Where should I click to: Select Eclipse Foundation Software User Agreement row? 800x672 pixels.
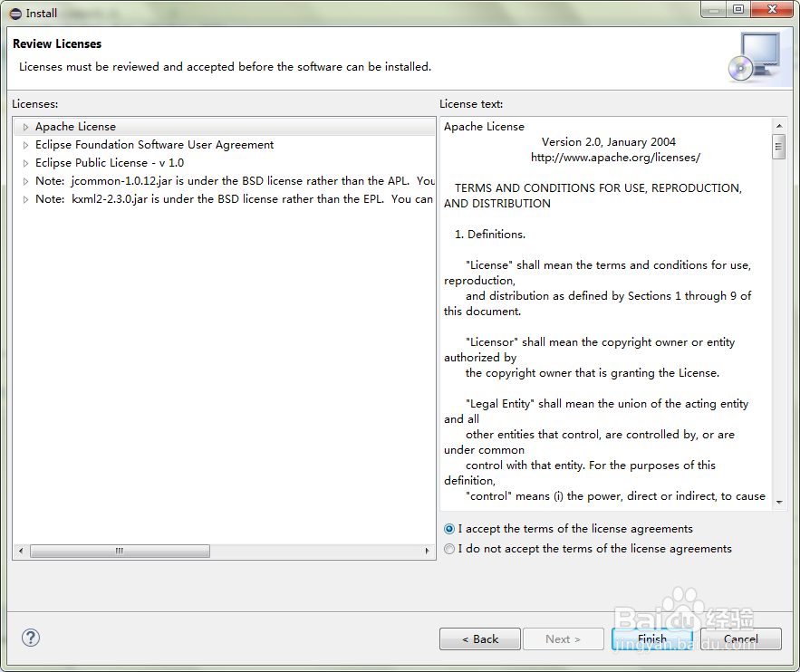point(225,145)
